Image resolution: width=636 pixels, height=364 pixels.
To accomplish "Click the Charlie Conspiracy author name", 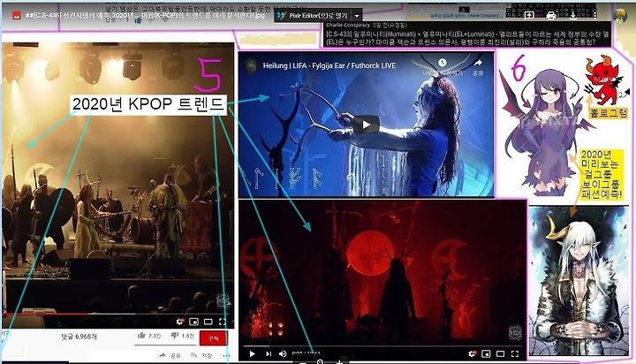I will coord(348,25).
